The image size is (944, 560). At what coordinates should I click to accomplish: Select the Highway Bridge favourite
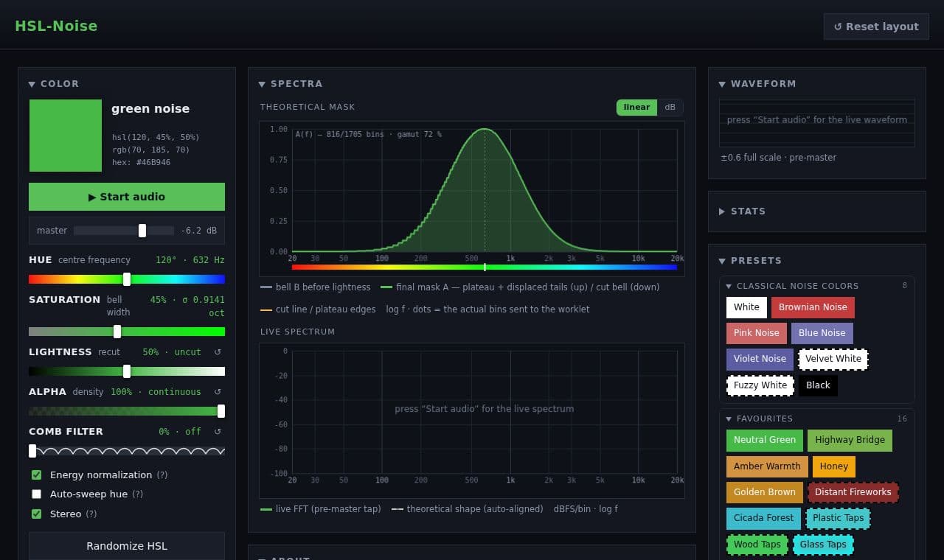click(850, 440)
